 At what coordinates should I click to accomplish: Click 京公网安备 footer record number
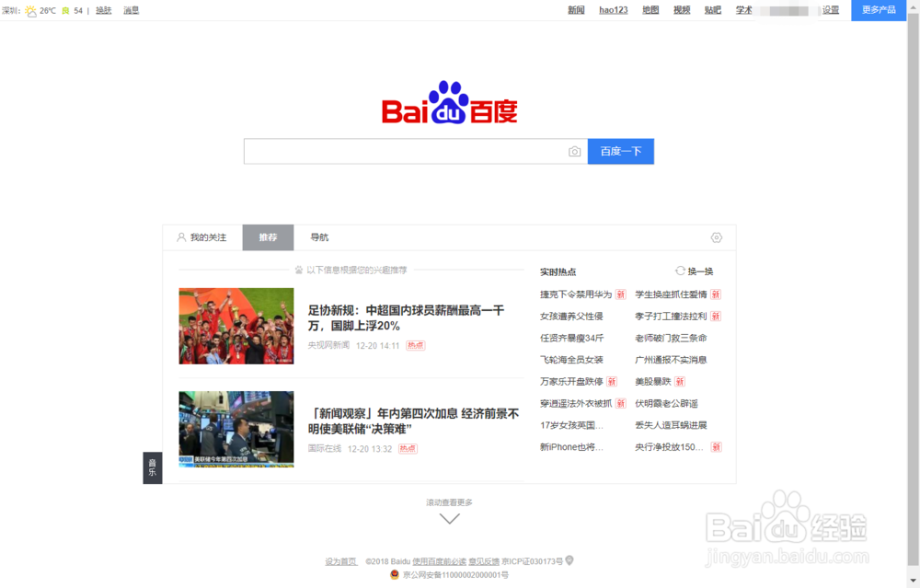(x=455, y=575)
